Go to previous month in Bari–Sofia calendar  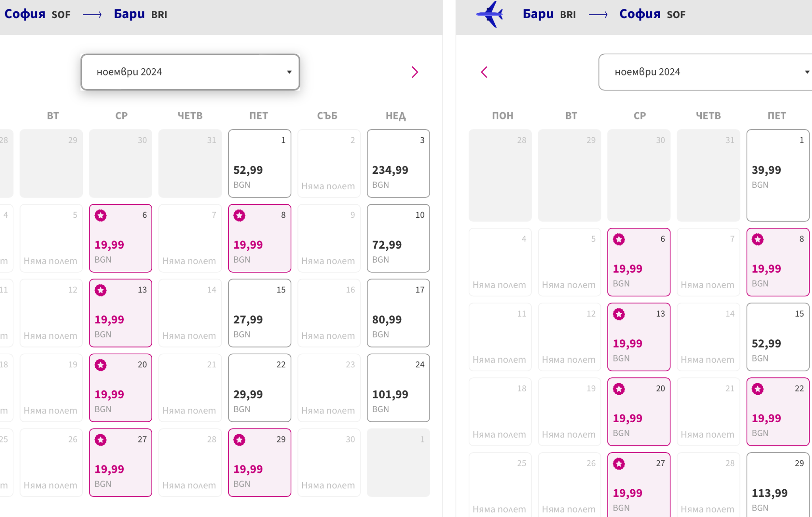[484, 72]
